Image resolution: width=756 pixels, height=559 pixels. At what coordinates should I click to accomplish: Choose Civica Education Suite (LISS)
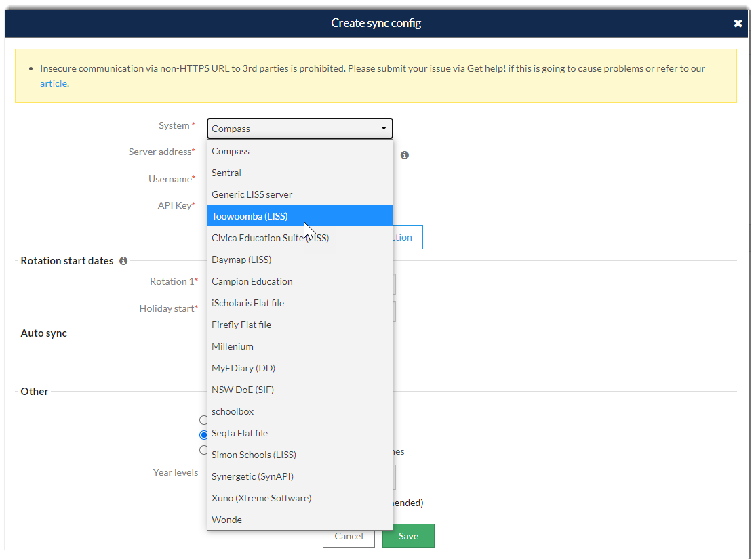300,238
